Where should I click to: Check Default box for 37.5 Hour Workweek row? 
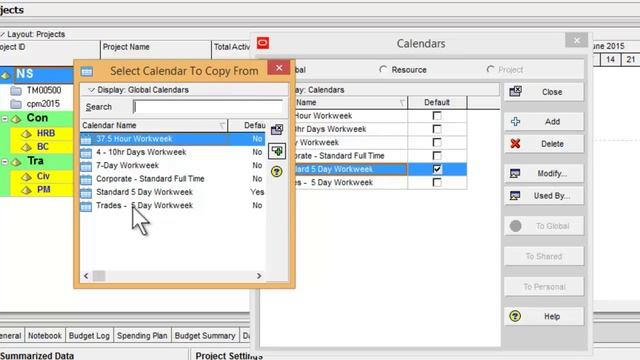coord(437,116)
